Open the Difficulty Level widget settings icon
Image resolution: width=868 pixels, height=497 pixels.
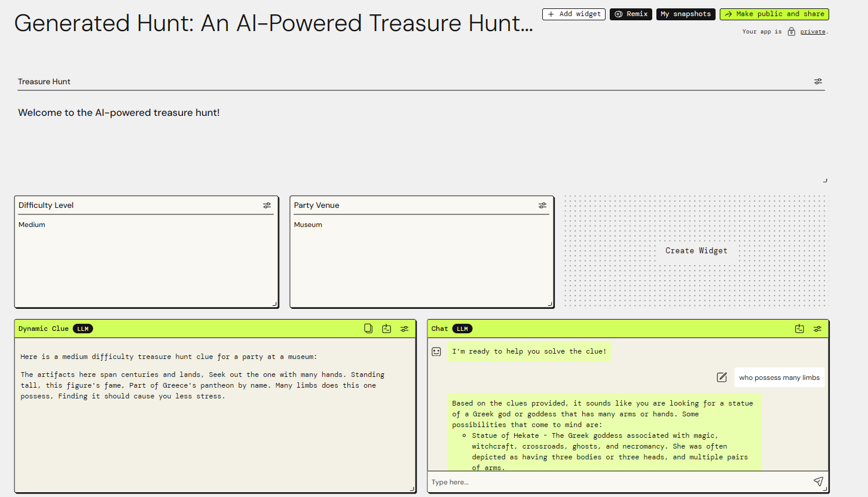tap(267, 205)
